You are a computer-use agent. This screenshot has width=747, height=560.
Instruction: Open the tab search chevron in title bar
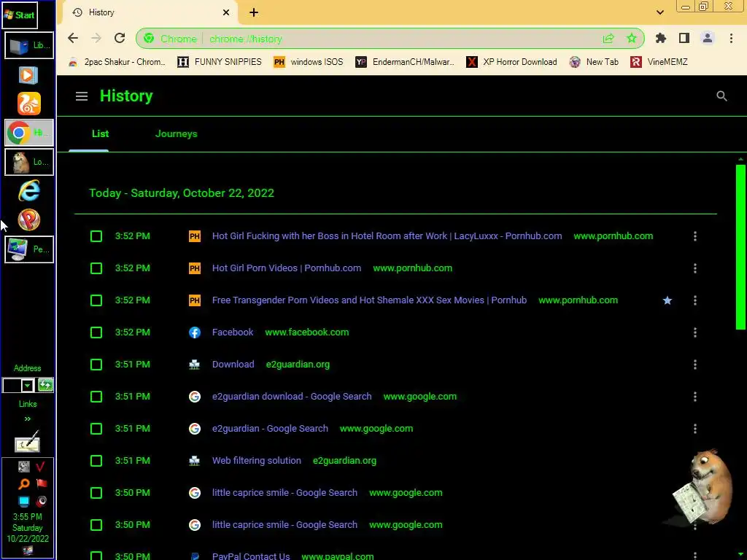[x=659, y=12]
